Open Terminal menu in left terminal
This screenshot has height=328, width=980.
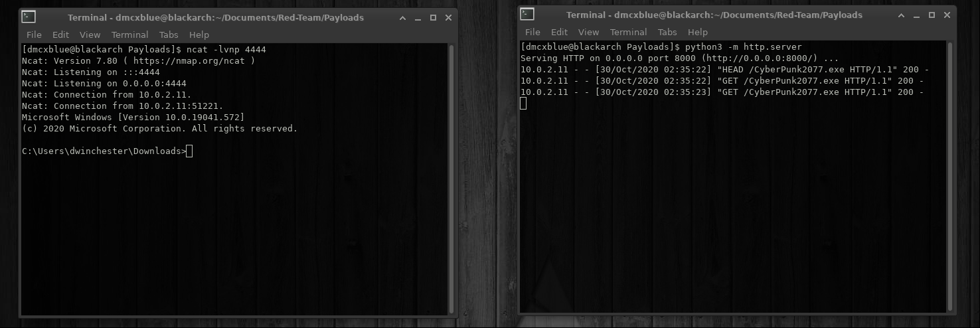[130, 35]
